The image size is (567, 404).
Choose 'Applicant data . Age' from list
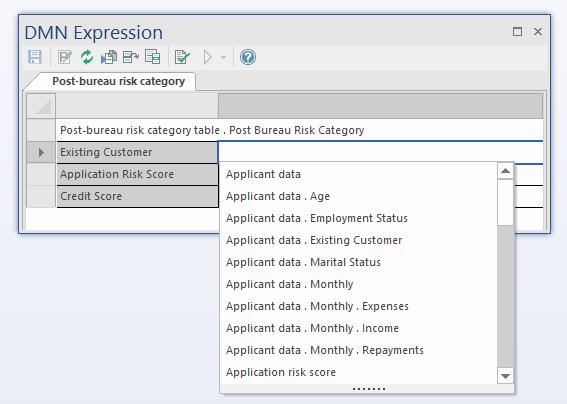click(278, 196)
